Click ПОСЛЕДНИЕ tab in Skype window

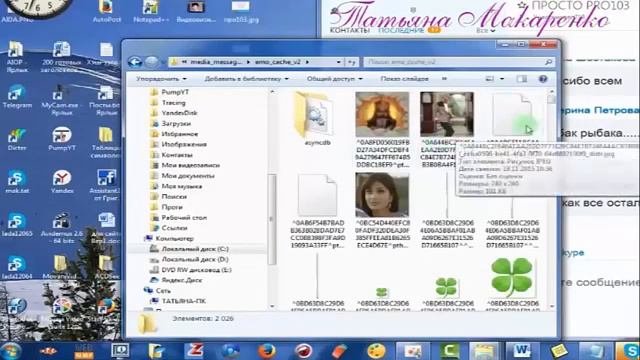401,30
